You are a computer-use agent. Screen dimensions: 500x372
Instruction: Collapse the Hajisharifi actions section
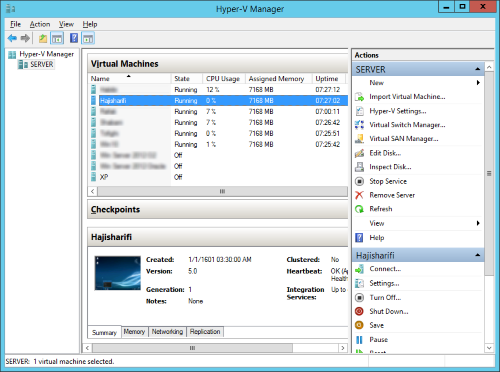pos(478,255)
